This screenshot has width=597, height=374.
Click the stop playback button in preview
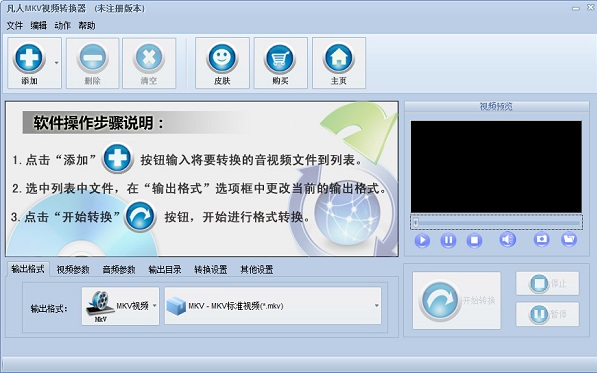pyautogui.click(x=474, y=240)
